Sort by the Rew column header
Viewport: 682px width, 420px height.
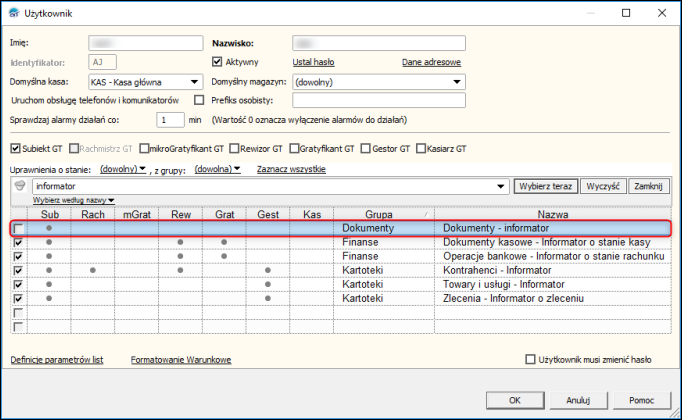click(181, 214)
